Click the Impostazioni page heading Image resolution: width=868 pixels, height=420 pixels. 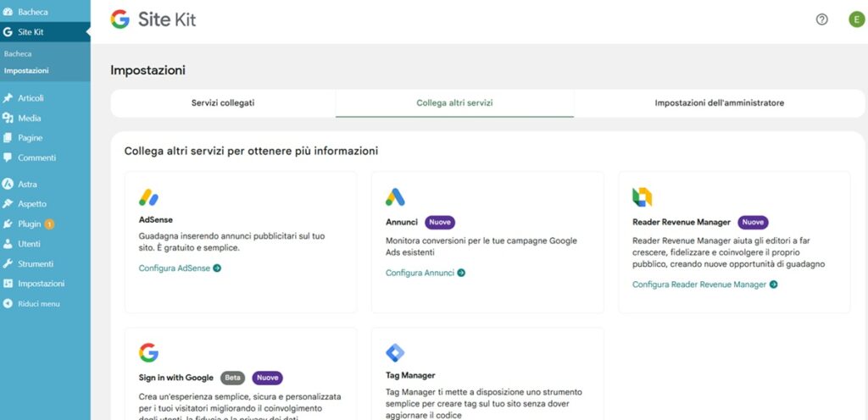pyautogui.click(x=147, y=70)
